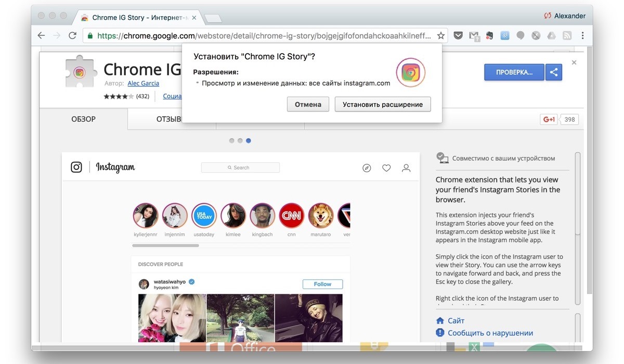Click the Отмена button

[308, 104]
